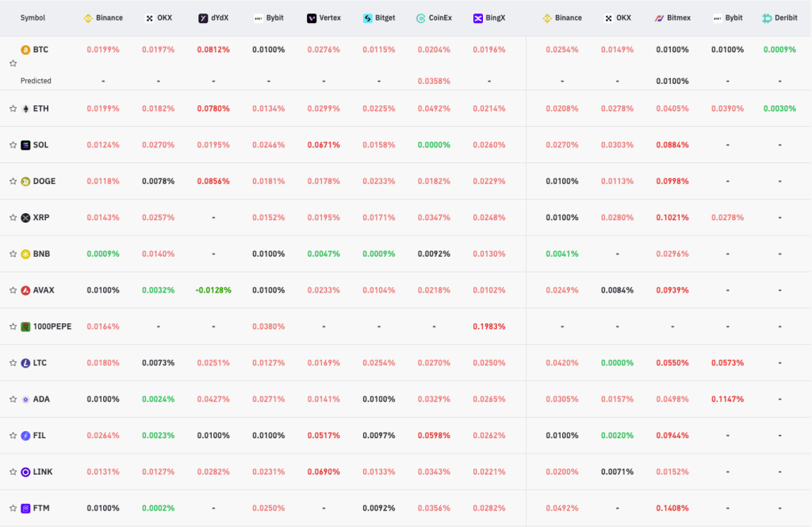
Task: Toggle the FTM favorite star
Action: 13,508
